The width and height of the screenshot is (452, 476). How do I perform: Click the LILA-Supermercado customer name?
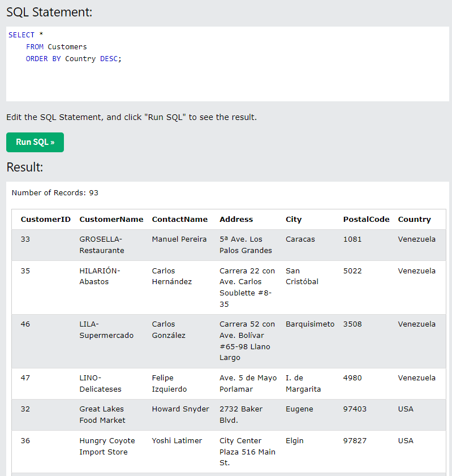(106, 329)
